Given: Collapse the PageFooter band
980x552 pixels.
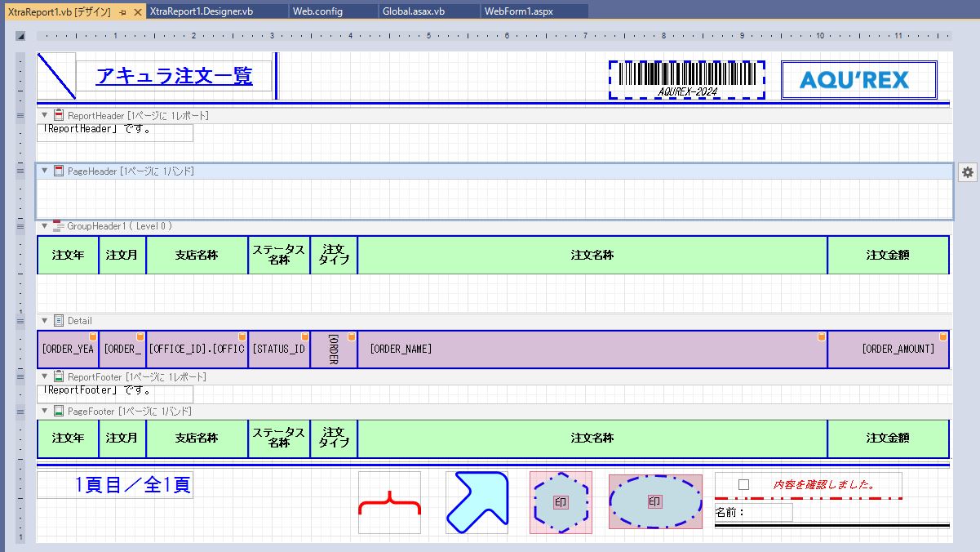Looking at the screenshot, I should (x=45, y=412).
